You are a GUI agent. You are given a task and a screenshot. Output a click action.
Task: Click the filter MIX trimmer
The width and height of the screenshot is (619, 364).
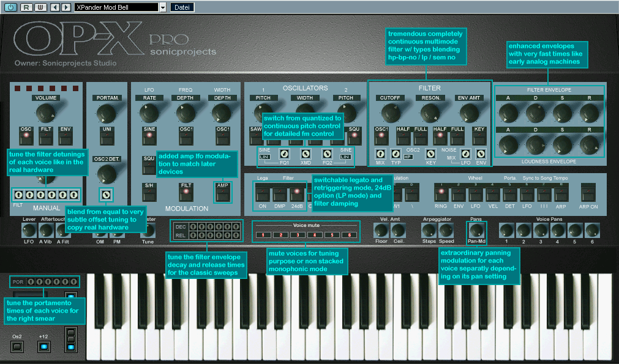point(380,154)
